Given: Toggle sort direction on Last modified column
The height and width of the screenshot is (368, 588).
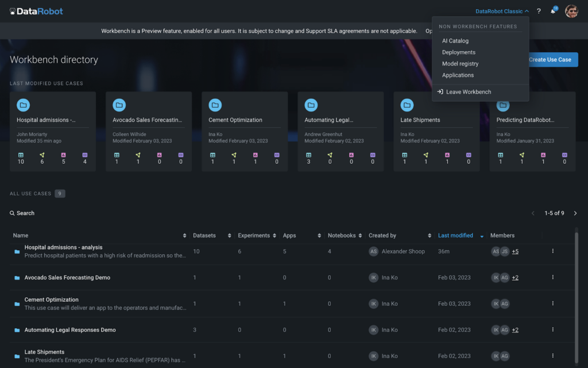Looking at the screenshot, I should [481, 235].
